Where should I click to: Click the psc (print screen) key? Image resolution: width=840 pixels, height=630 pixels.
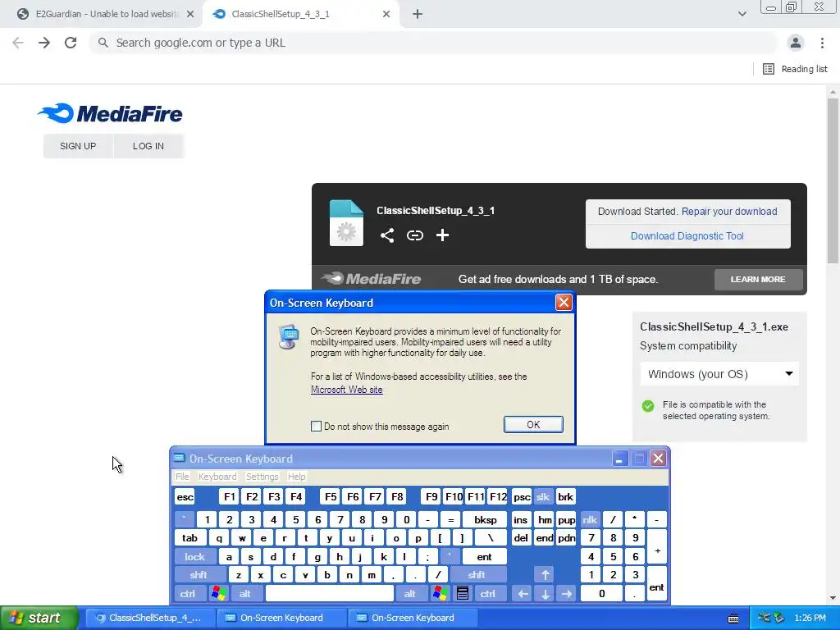[x=522, y=496]
